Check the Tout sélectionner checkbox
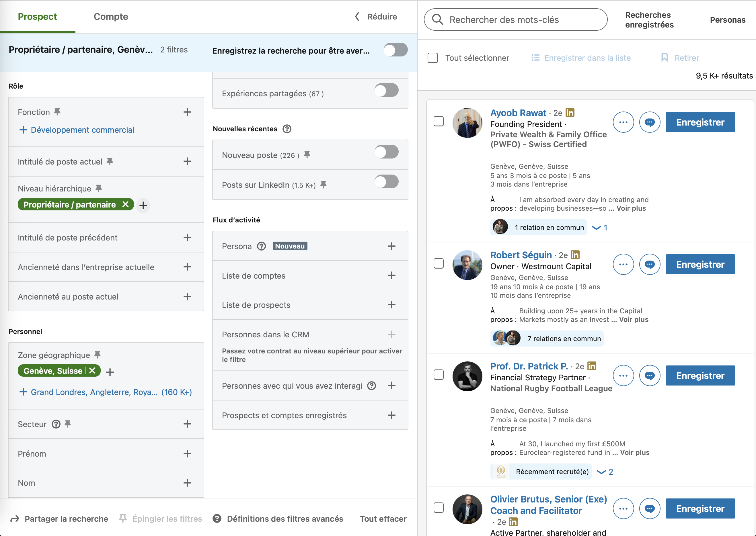Viewport: 756px width, 536px height. point(432,58)
